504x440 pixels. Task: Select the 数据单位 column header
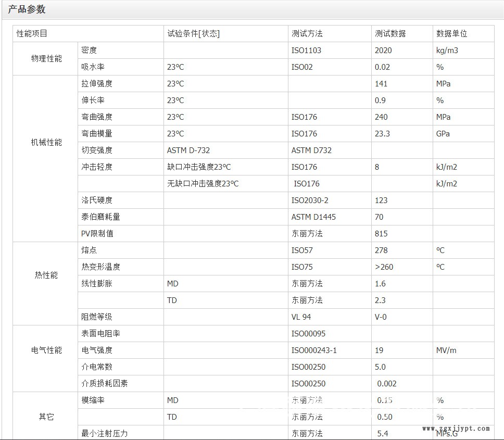point(451,34)
